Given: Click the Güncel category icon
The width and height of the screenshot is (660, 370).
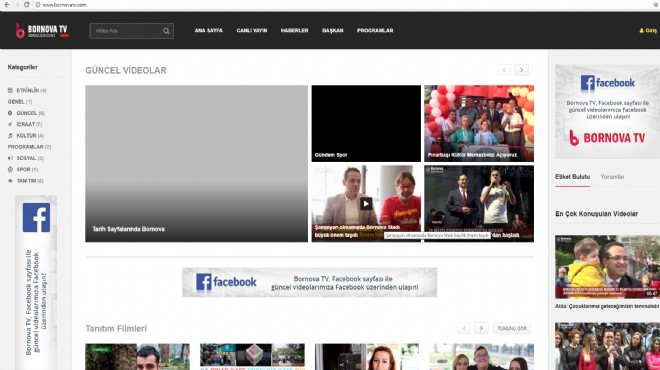Looking at the screenshot, I should pos(10,113).
